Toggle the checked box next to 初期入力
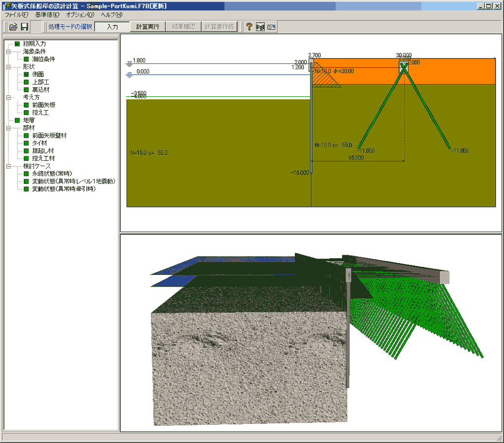This screenshot has width=504, height=443. pyautogui.click(x=17, y=44)
